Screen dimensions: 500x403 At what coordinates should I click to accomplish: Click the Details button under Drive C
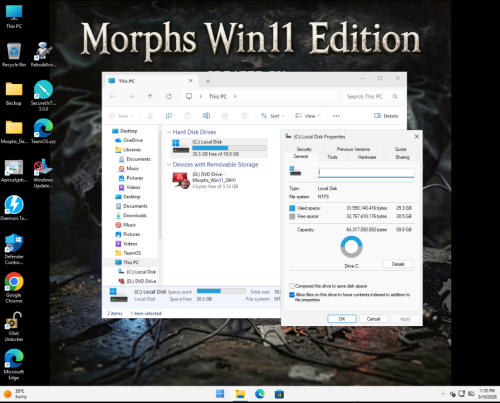(398, 264)
